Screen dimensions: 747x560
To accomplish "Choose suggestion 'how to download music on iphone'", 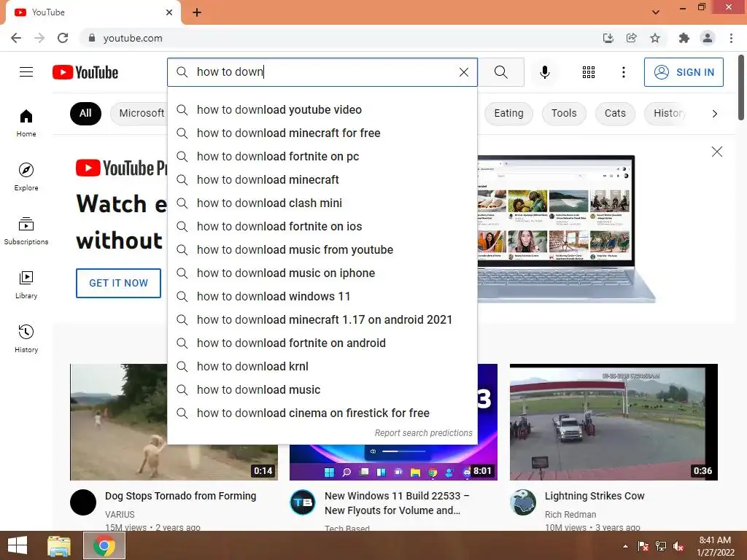I will point(322,273).
